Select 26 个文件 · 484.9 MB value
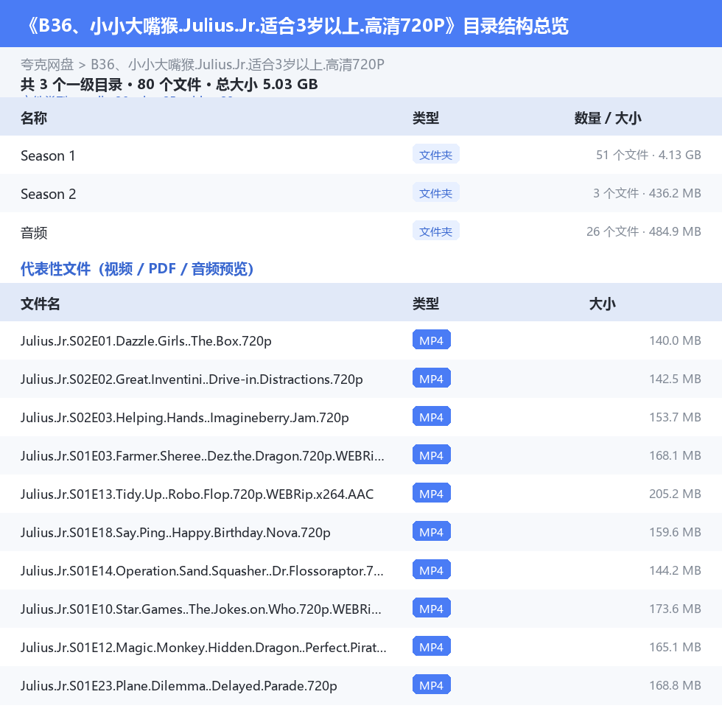 [x=643, y=231]
